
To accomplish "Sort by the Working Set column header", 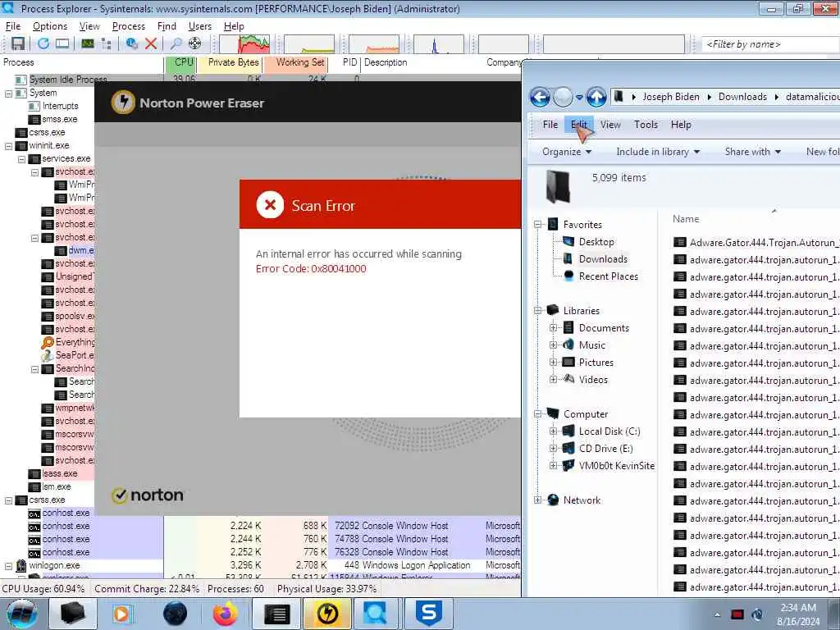I will (295, 62).
